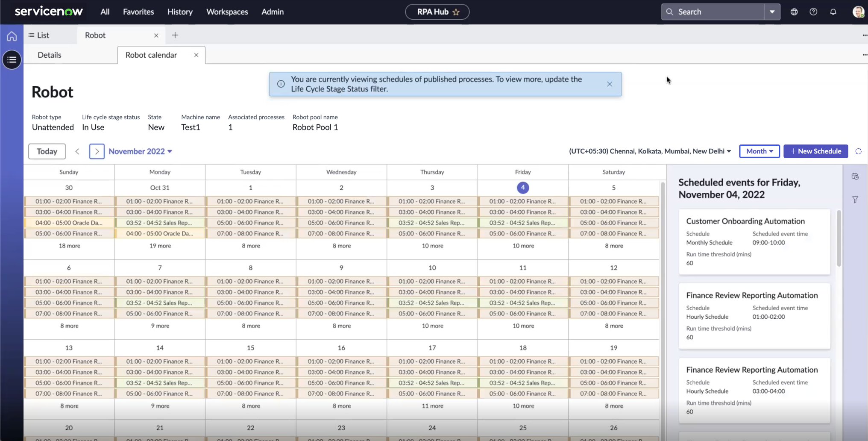
Task: Select the Robot calendar tab
Action: (x=151, y=55)
